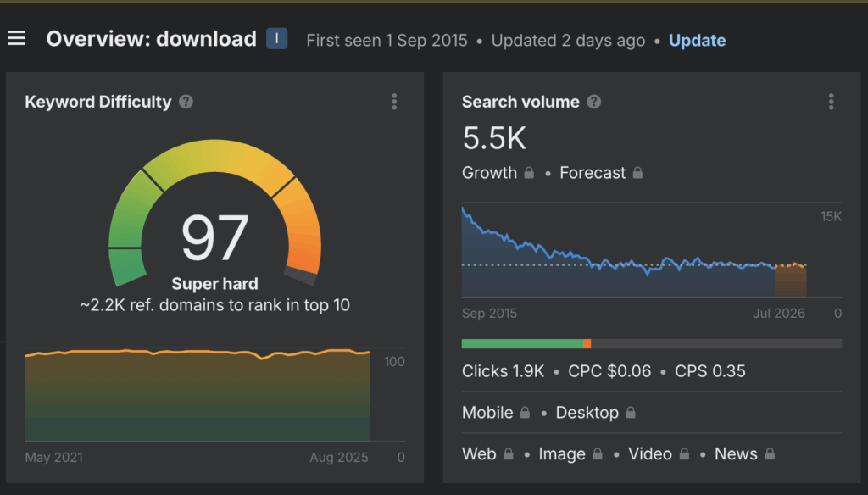This screenshot has height=495, width=868.
Task: Select the locked Video filter
Action: (x=659, y=454)
